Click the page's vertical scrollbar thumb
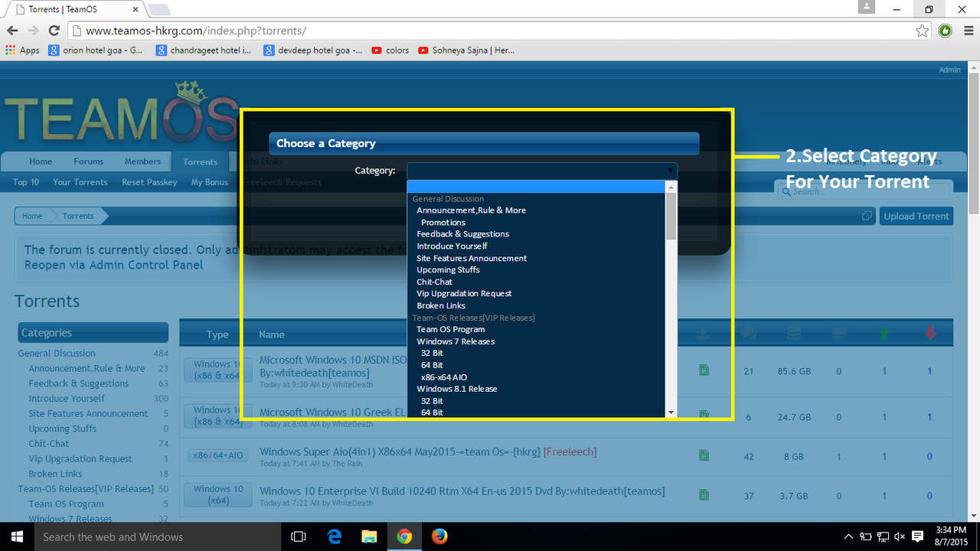 click(x=974, y=142)
